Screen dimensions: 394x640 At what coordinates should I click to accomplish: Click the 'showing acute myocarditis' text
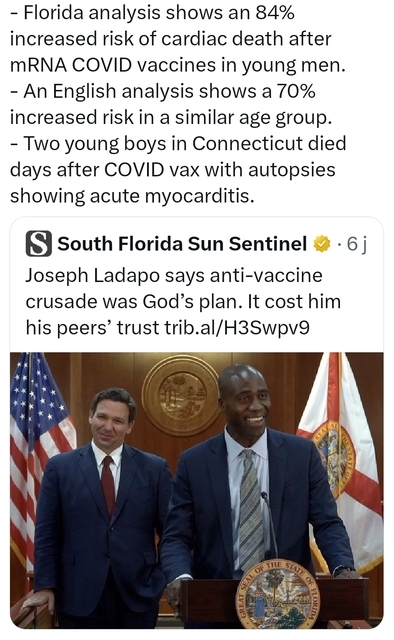pyautogui.click(x=132, y=196)
